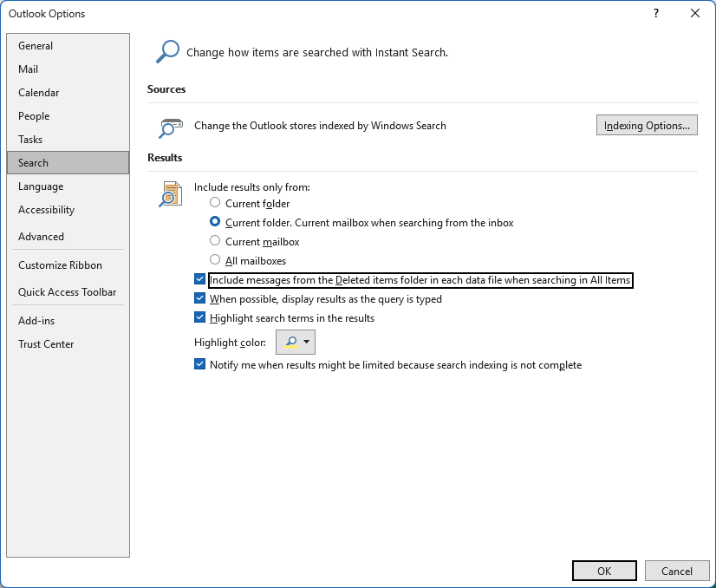Uncheck Include messages from Deleted items folder
716x588 pixels.
tap(200, 280)
